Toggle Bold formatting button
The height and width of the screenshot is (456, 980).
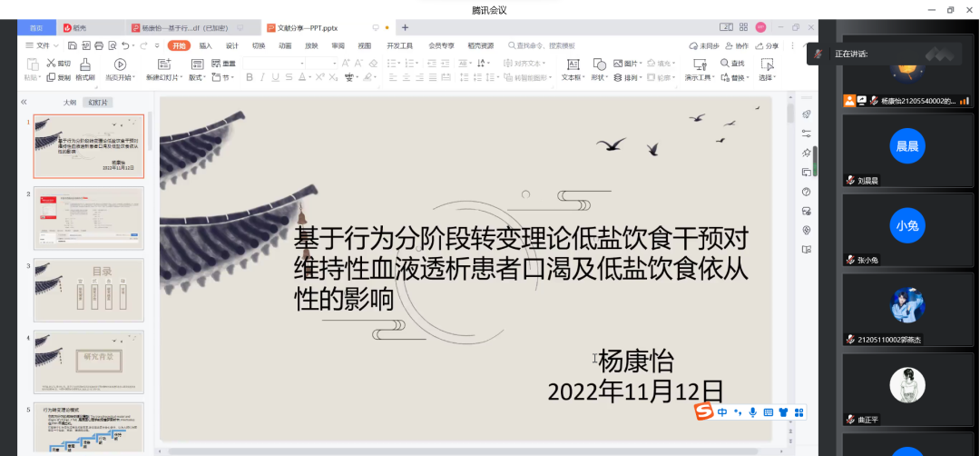249,78
